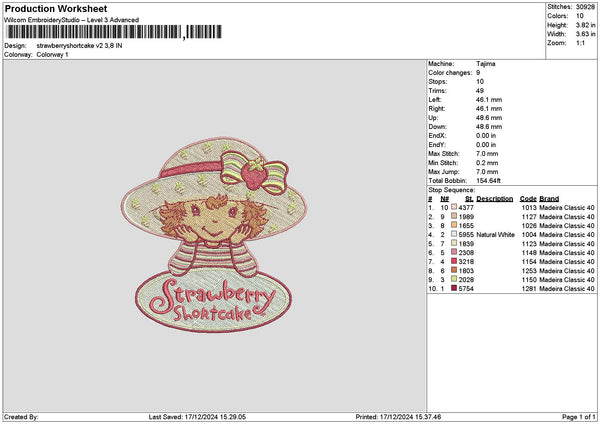The width and height of the screenshot is (600, 424).
Task: Click the barcode under the worksheet title
Action: click(114, 32)
